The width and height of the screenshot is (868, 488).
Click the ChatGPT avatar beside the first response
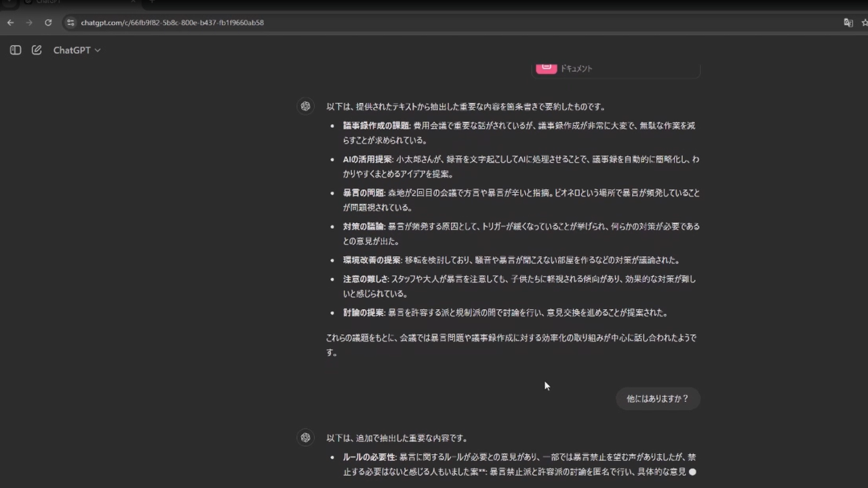pos(306,106)
